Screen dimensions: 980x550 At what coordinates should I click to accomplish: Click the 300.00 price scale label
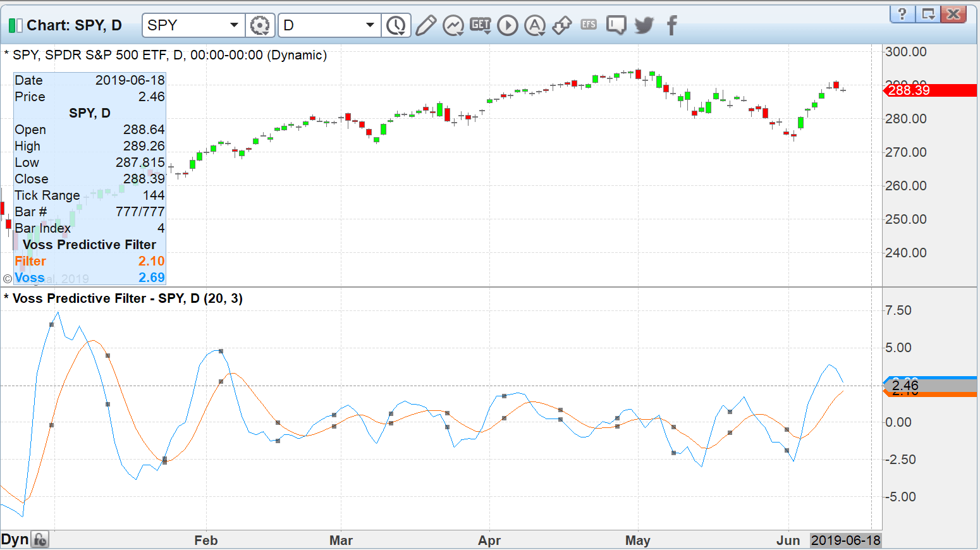(905, 52)
